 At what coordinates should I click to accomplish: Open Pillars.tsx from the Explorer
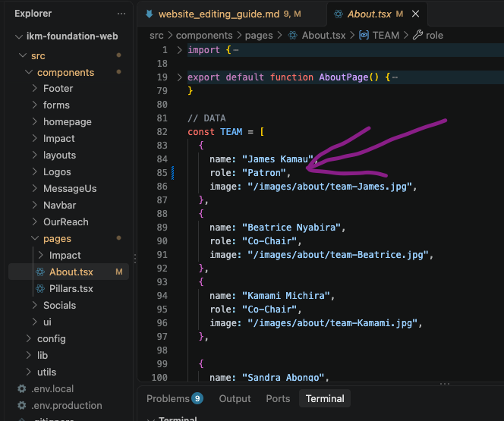(71, 289)
